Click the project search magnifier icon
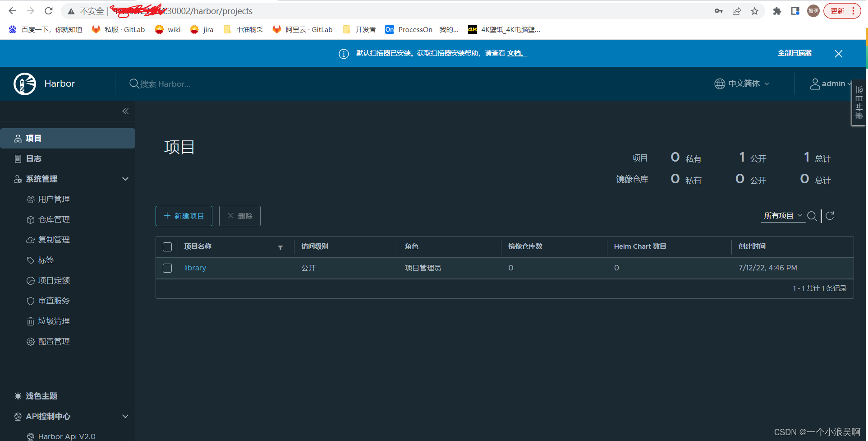This screenshot has height=441, width=868. coord(812,216)
